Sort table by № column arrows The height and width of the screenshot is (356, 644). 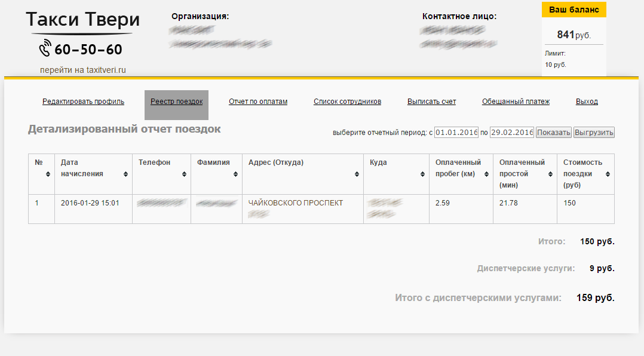click(48, 174)
